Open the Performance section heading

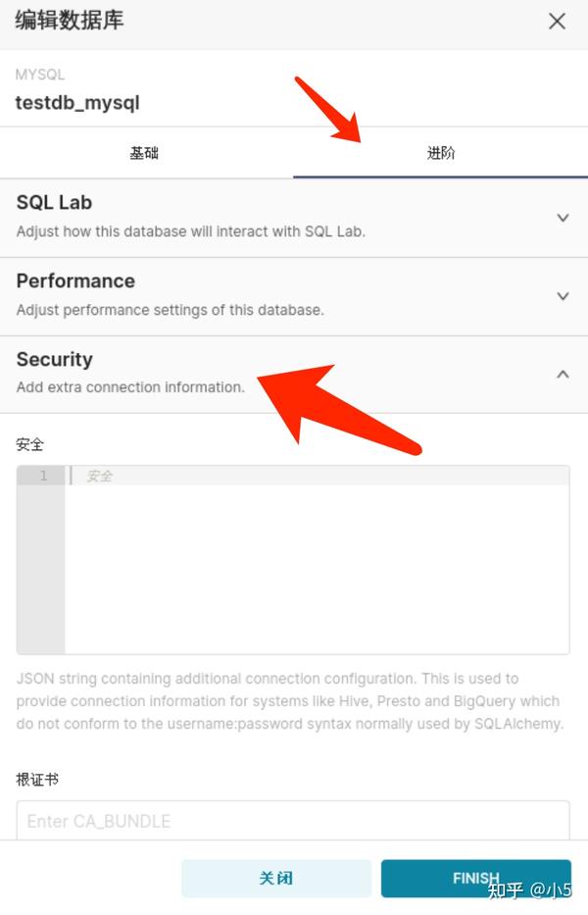click(x=75, y=280)
